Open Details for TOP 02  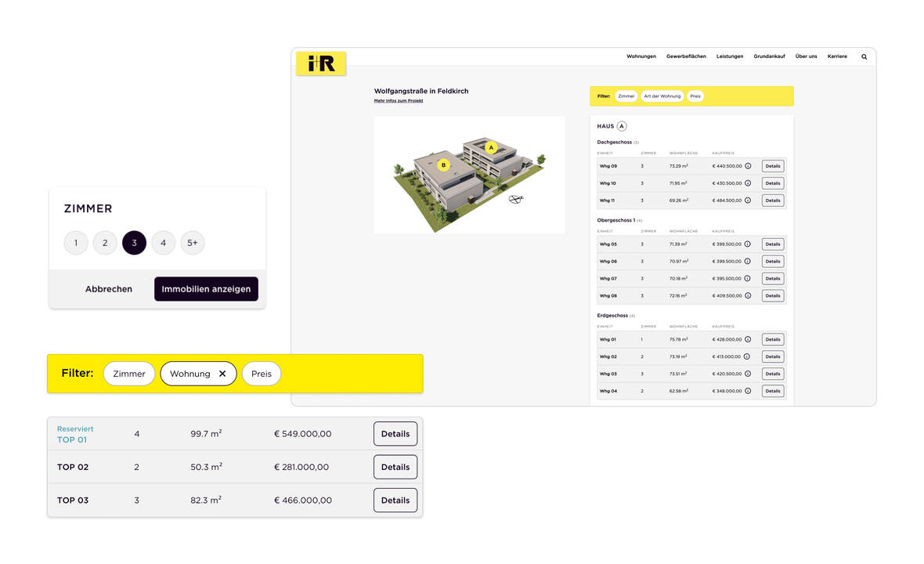point(395,467)
